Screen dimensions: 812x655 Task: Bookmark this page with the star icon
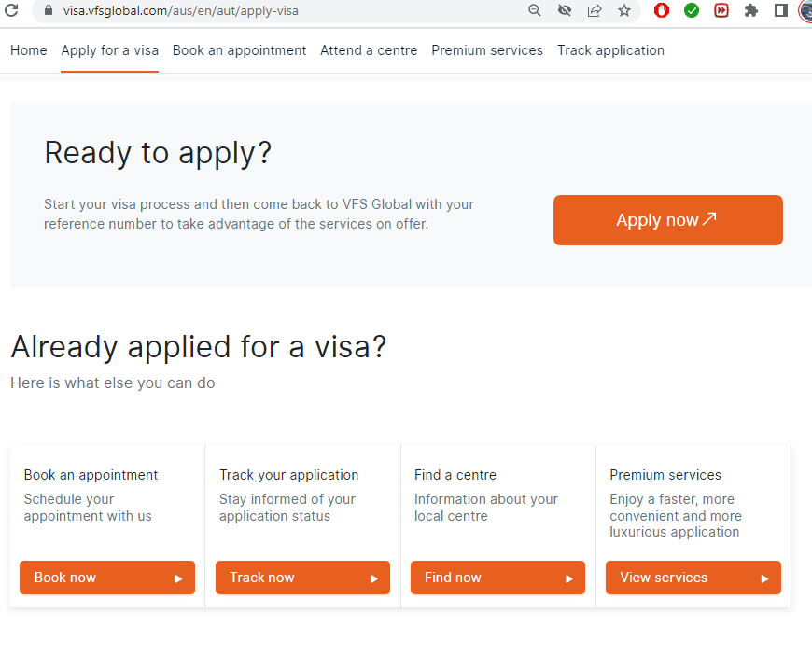click(624, 11)
